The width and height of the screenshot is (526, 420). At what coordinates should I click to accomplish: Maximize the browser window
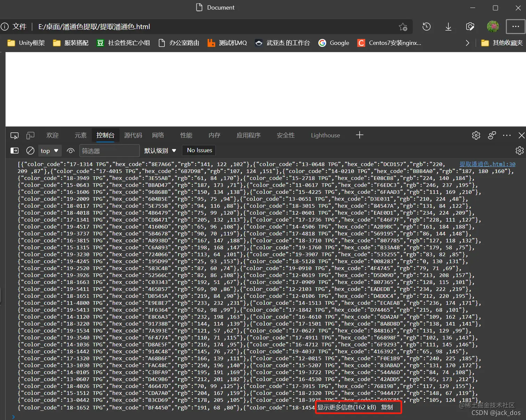pyautogui.click(x=495, y=8)
